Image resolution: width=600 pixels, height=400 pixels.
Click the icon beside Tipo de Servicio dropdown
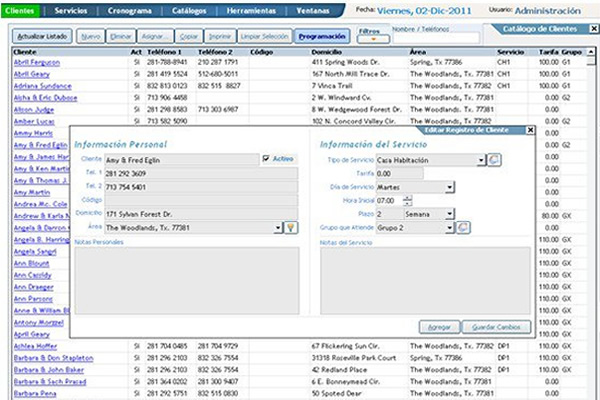[495, 159]
